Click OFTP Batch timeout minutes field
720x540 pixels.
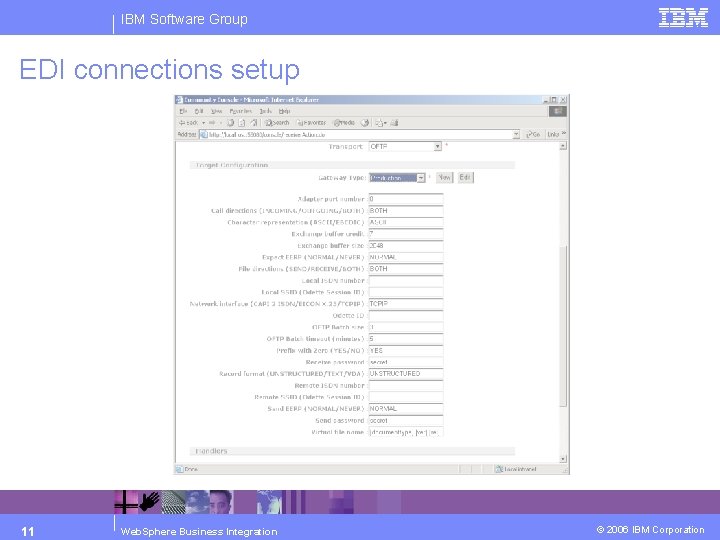point(406,339)
